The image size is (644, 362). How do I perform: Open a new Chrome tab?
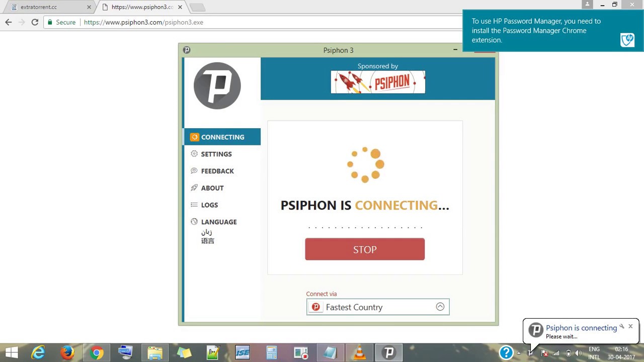[x=197, y=7]
